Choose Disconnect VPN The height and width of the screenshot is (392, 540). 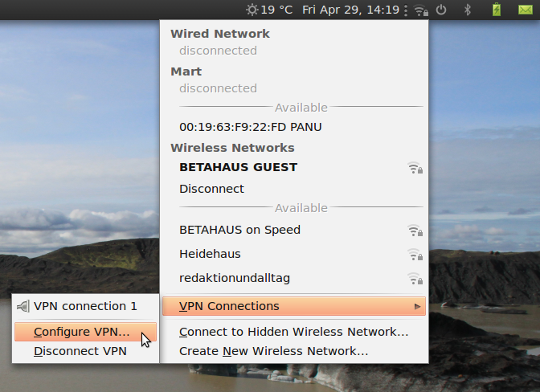coord(80,351)
